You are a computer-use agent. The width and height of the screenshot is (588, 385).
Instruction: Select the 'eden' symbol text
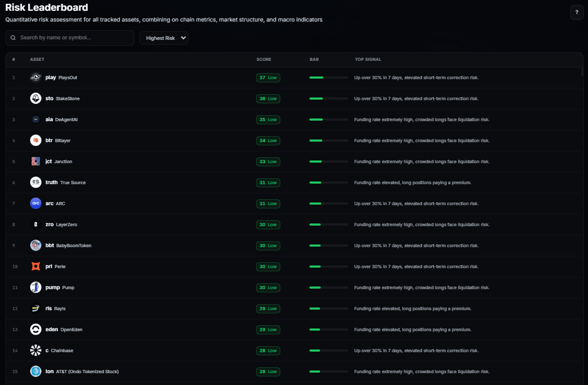(x=52, y=330)
